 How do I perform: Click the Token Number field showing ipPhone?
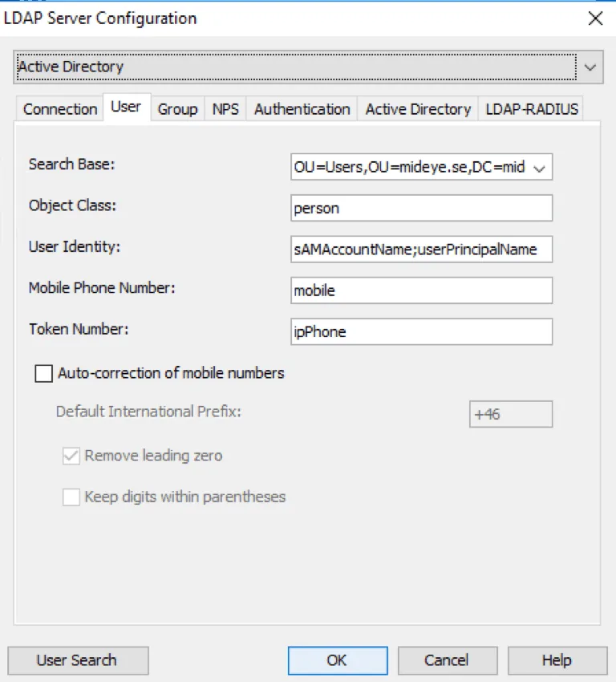pyautogui.click(x=421, y=331)
